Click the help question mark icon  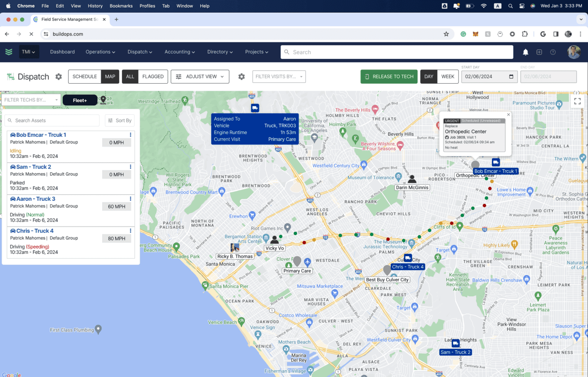click(553, 52)
